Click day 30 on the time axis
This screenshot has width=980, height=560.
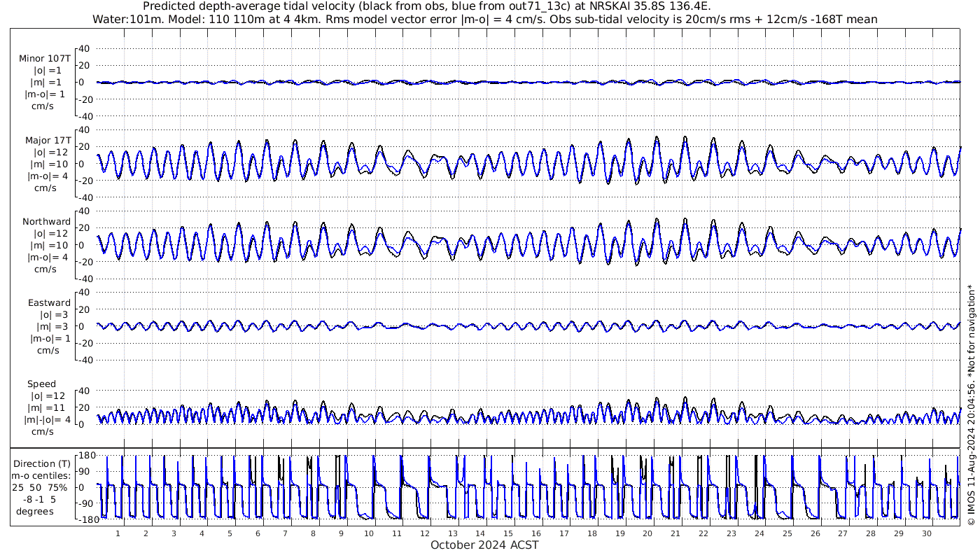click(926, 533)
